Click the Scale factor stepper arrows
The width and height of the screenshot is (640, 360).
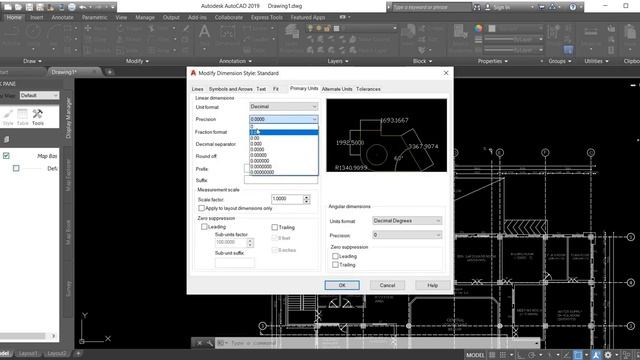(x=307, y=199)
